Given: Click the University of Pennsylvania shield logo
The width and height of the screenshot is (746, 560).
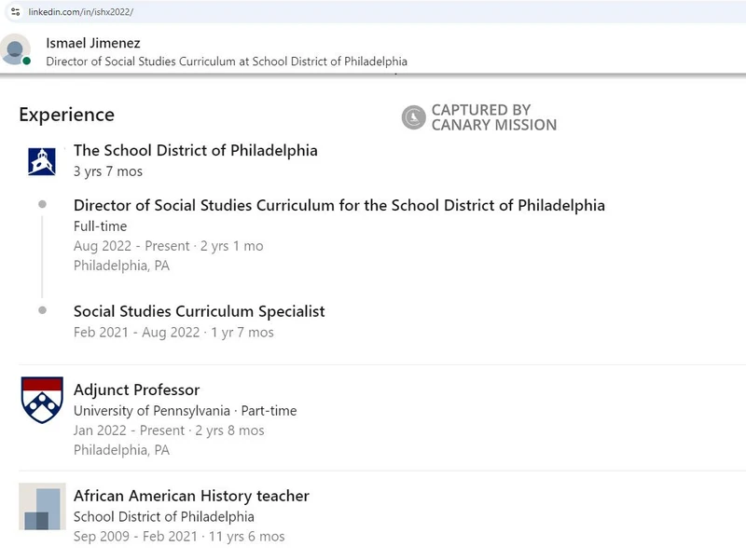Looking at the screenshot, I should click(x=41, y=400).
